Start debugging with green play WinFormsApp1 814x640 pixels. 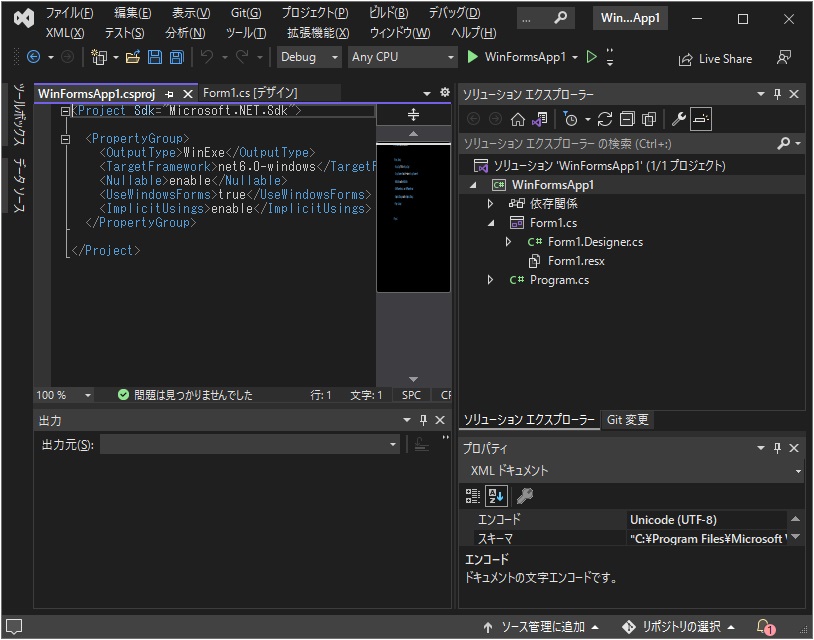[517, 57]
